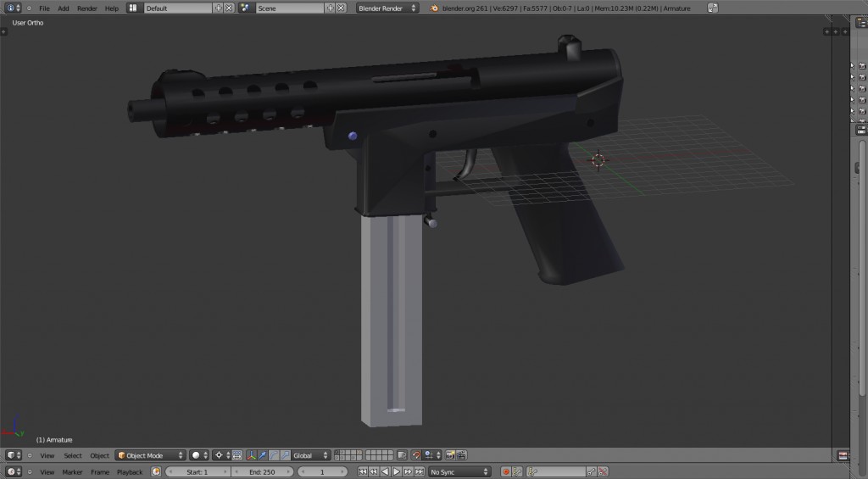The image size is (868, 479).
Task: Open the Blender Render engine dropdown
Action: click(x=387, y=8)
